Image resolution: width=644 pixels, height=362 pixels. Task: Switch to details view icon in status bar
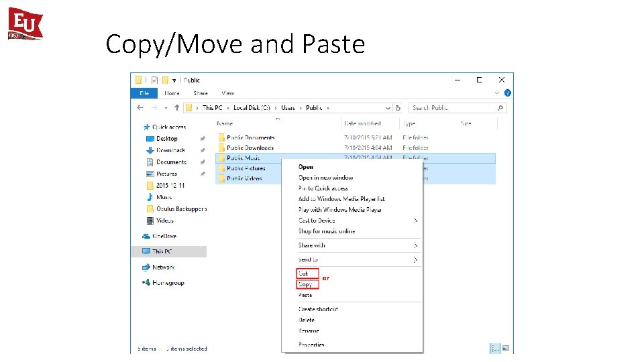pos(495,349)
